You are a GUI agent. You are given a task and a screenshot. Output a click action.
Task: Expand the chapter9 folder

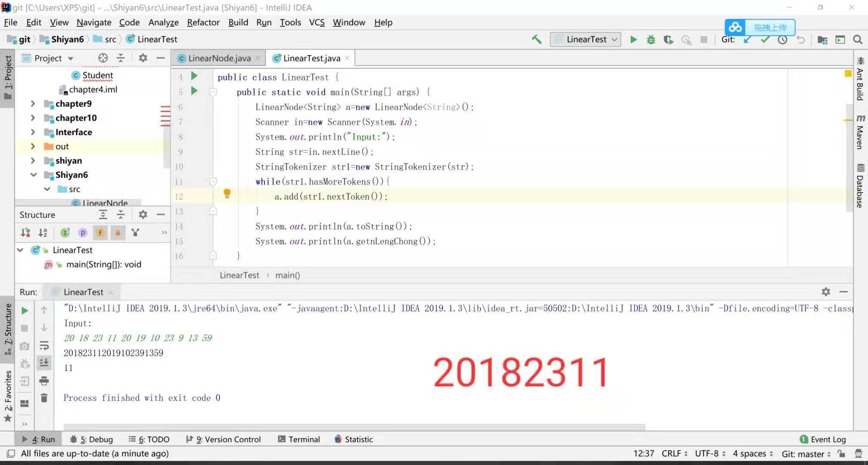(x=33, y=104)
